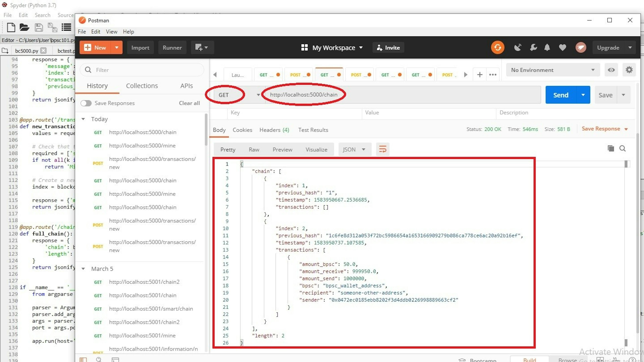Viewport: 644px width, 362px height.
Task: Click the history Filter search field
Action: click(142, 70)
